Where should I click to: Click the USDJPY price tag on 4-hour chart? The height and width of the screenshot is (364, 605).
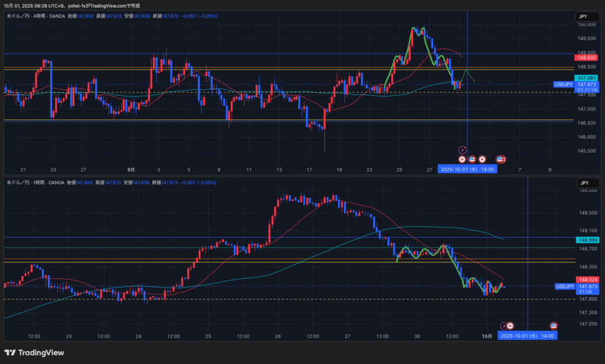coord(563,84)
